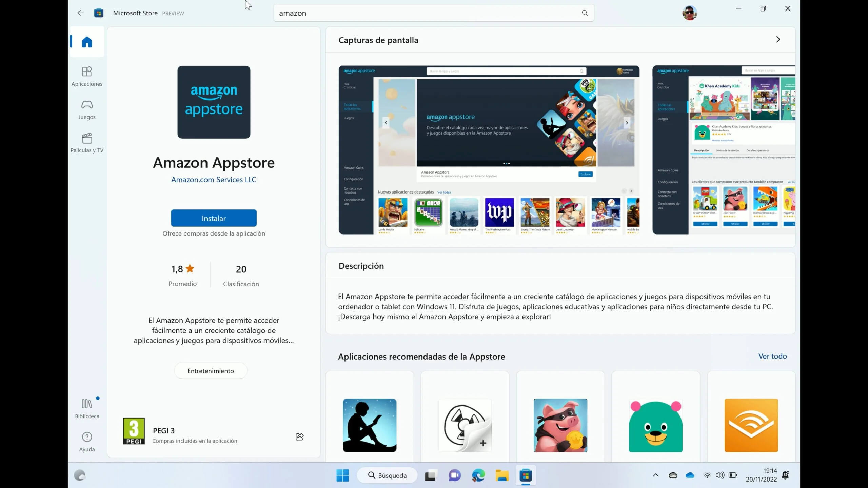Click the search magnifier icon

tap(585, 13)
